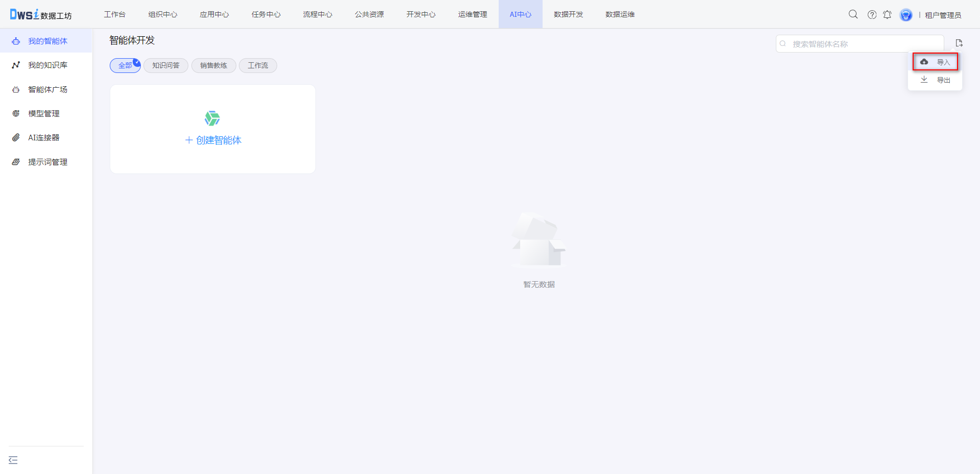Select the 全部 filter tag
The height and width of the screenshot is (474, 980).
tap(125, 65)
